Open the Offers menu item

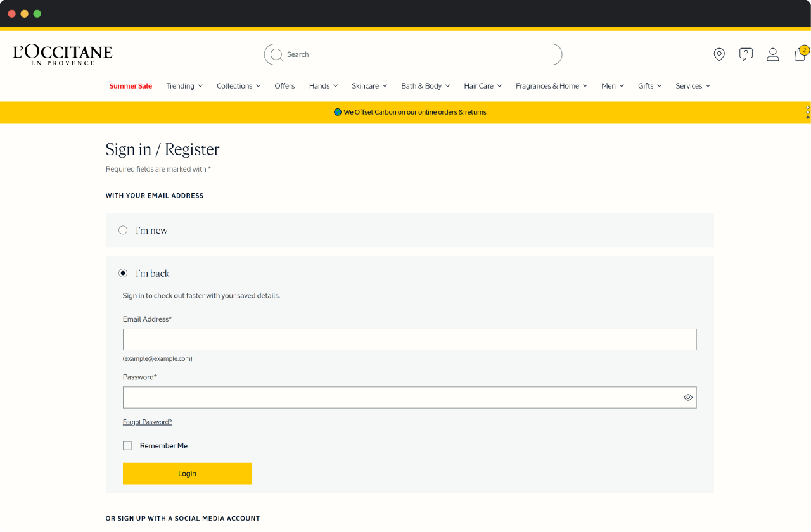pos(284,85)
